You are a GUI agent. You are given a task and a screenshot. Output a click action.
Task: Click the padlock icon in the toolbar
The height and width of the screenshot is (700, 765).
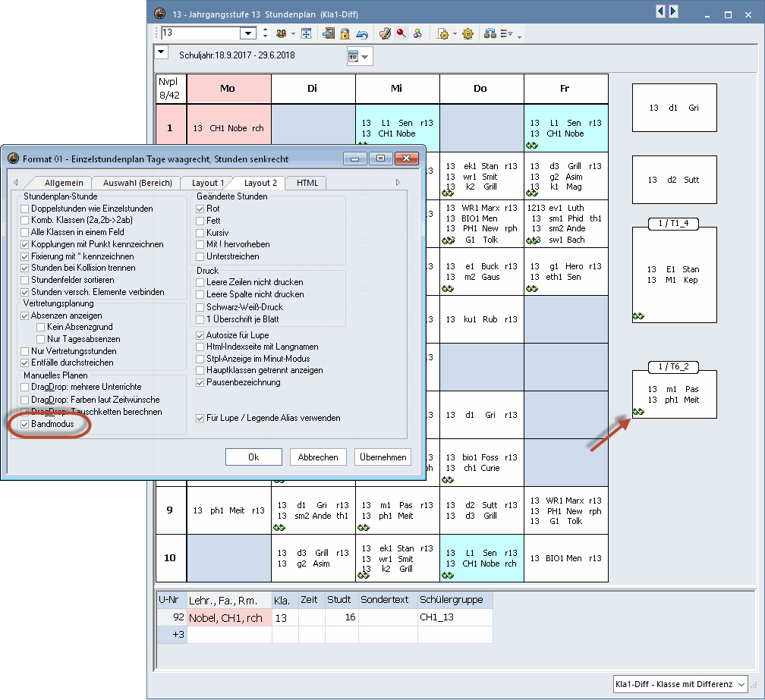click(345, 33)
